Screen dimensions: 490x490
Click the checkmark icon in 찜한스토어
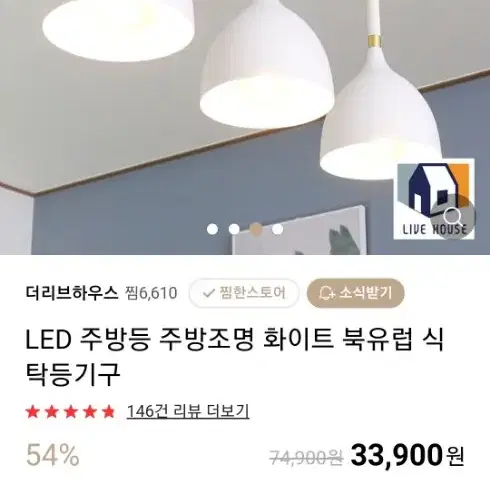209,293
